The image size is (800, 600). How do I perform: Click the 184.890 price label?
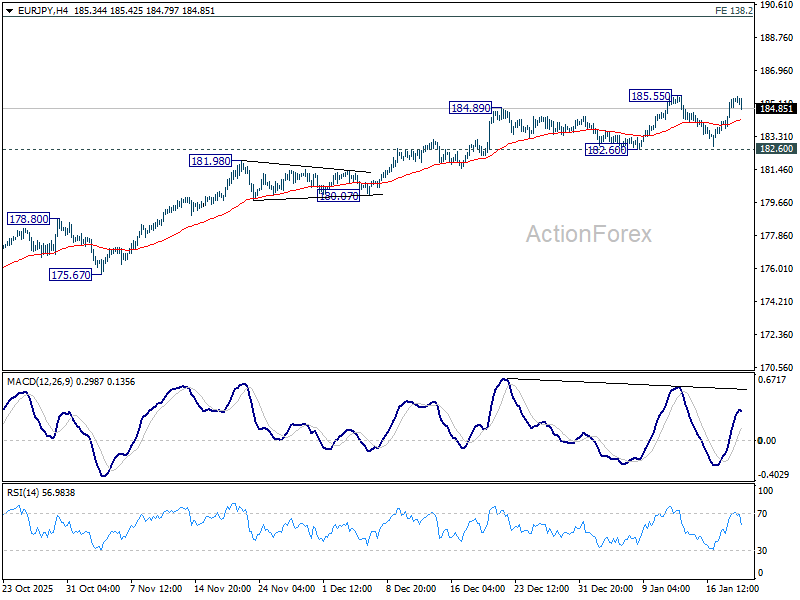470,108
